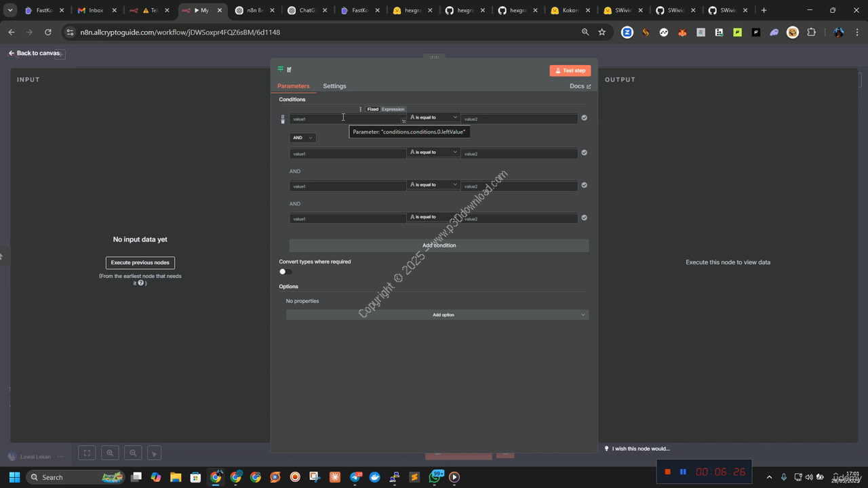Show hidden system tray icons
The width and height of the screenshot is (868, 488).
click(769, 477)
